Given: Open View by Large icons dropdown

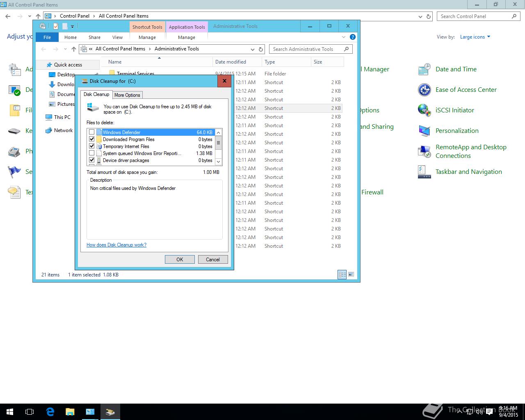Looking at the screenshot, I should point(475,37).
